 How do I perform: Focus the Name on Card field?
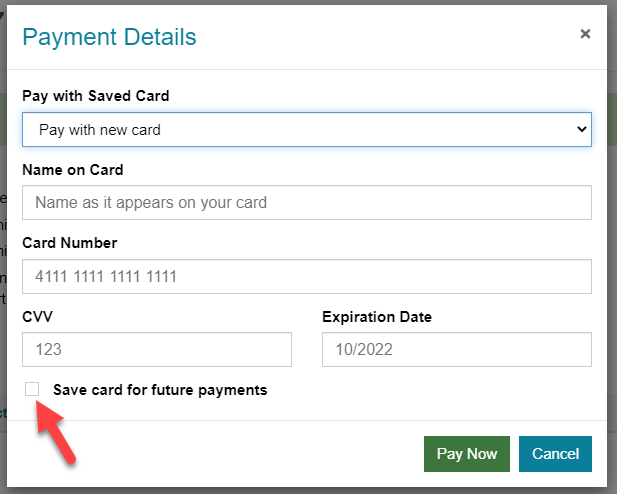click(307, 203)
